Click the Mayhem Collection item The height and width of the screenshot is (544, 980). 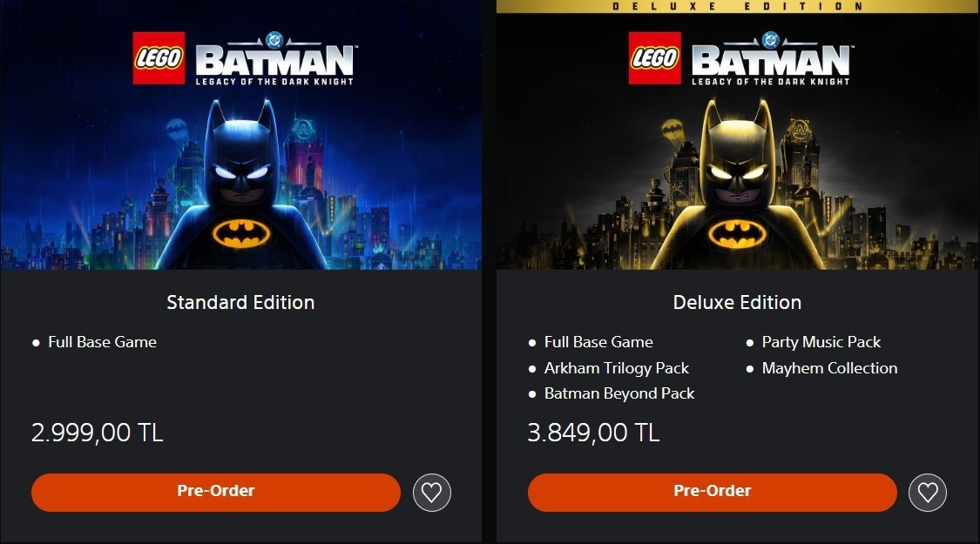click(828, 368)
